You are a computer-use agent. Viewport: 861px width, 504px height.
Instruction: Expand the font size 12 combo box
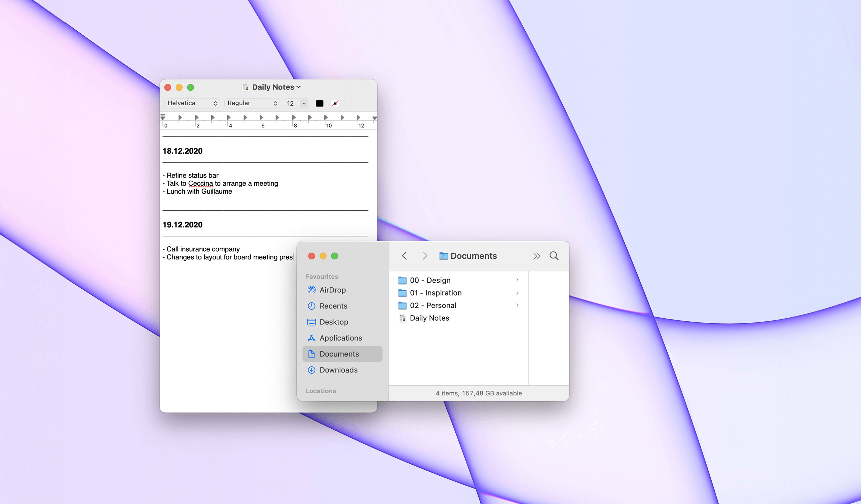(x=304, y=103)
